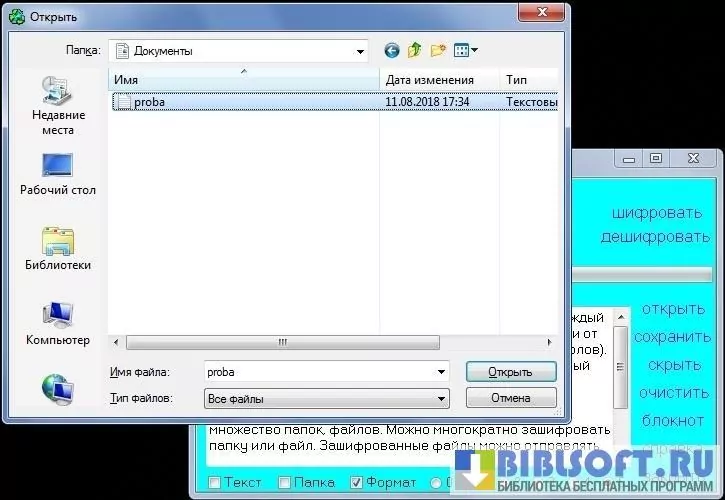Open the Тип файлов dropdown
Viewport: 725px width, 500px height.
click(441, 399)
